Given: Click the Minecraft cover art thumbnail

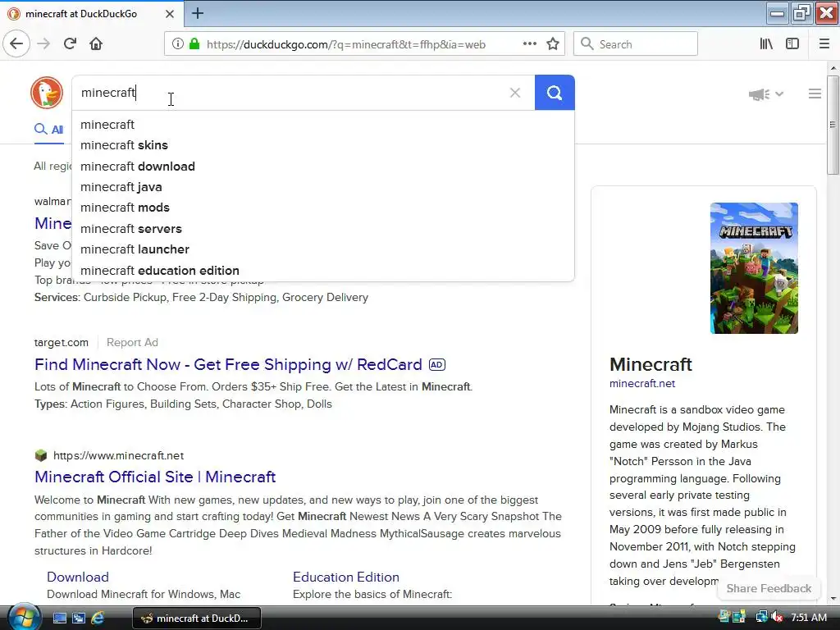Looking at the screenshot, I should [x=754, y=268].
